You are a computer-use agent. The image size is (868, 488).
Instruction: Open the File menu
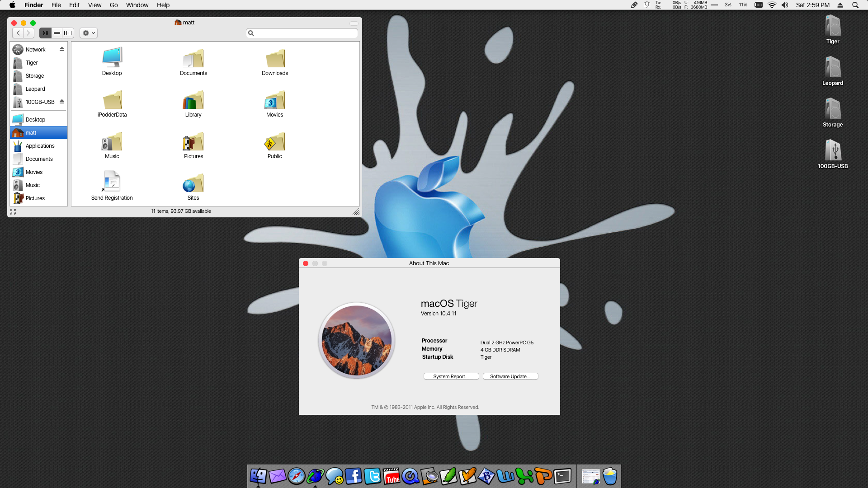pos(56,5)
